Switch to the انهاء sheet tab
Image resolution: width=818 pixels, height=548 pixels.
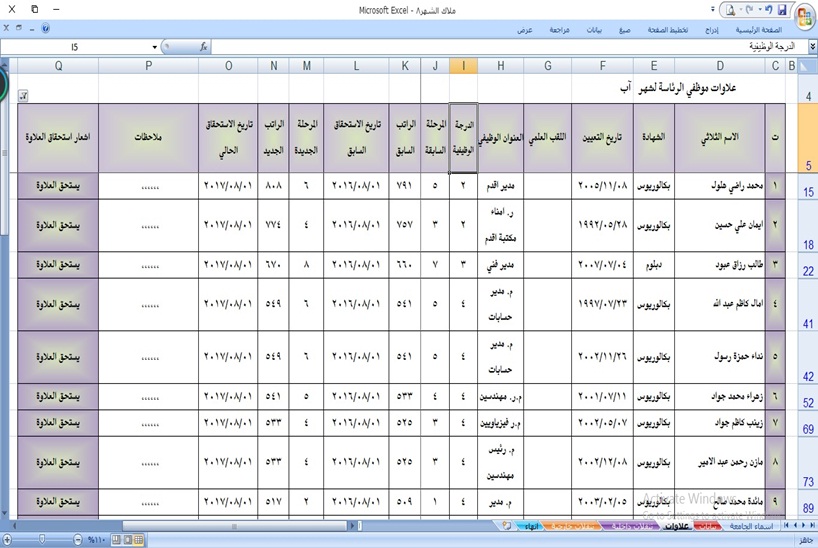(x=531, y=526)
